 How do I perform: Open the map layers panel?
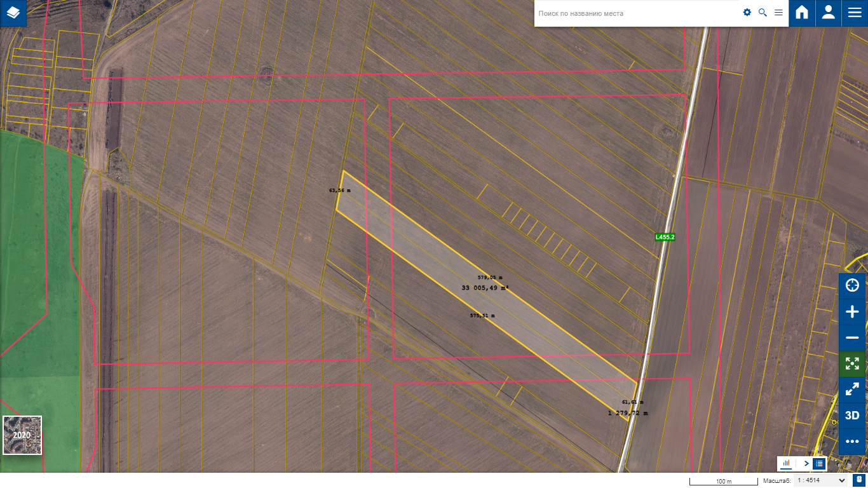click(13, 13)
